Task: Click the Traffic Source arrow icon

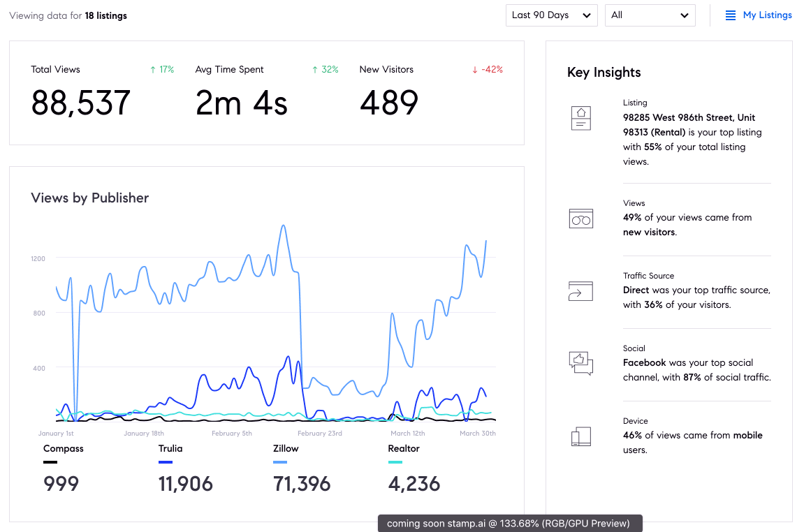Action: [x=581, y=291]
